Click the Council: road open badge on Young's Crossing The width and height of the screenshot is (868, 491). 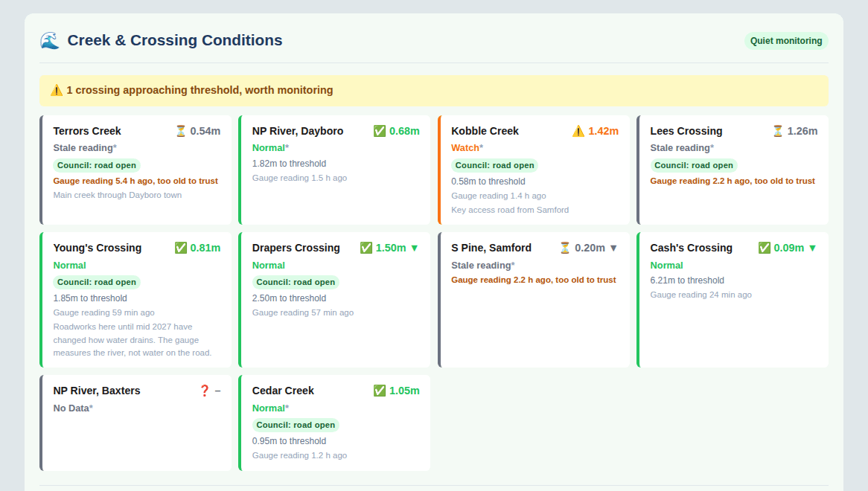tap(97, 282)
